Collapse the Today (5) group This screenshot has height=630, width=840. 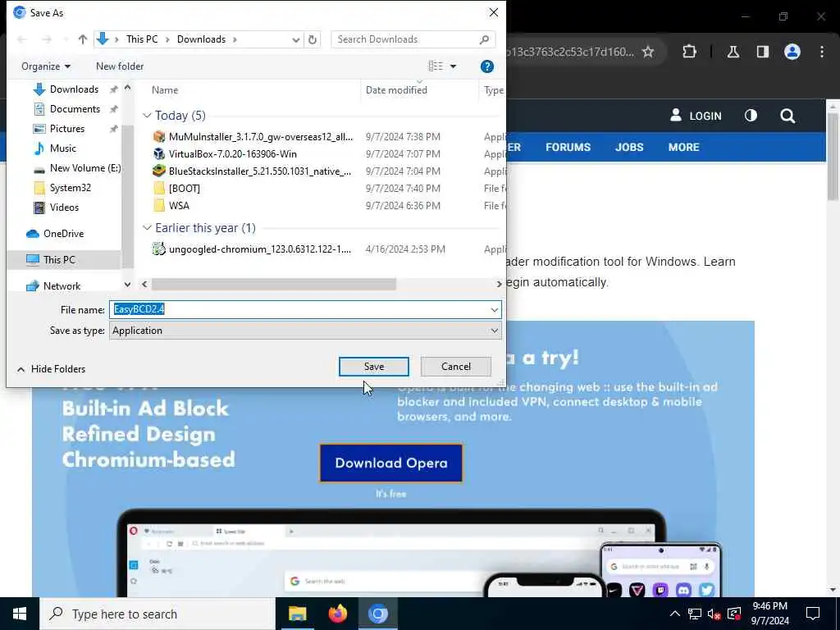pos(147,115)
